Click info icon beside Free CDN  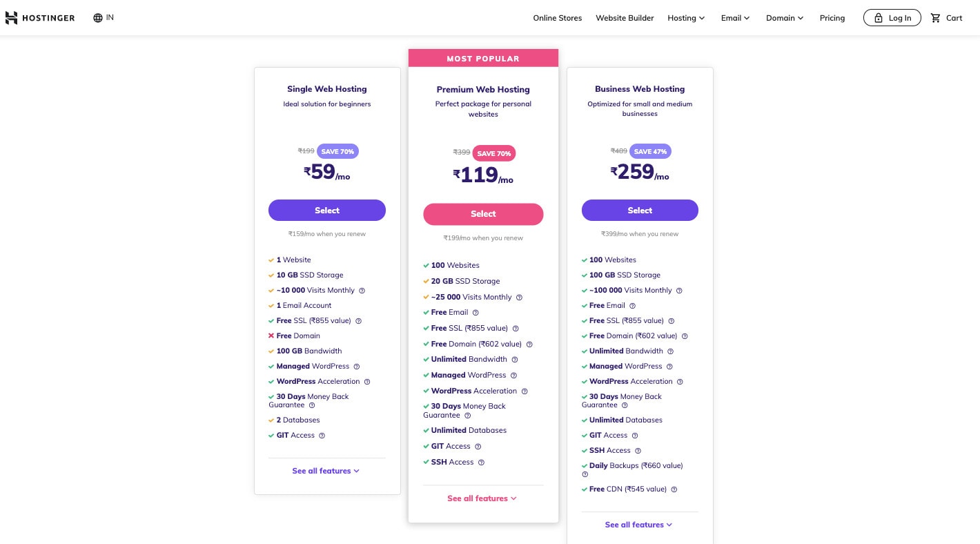click(674, 489)
